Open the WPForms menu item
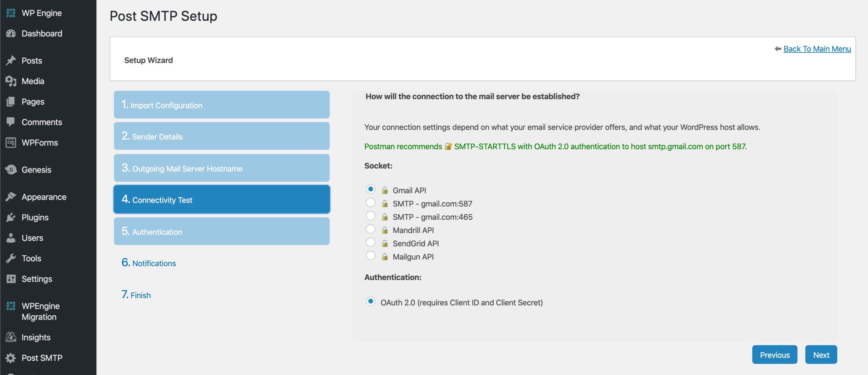868x375 pixels. [x=40, y=143]
